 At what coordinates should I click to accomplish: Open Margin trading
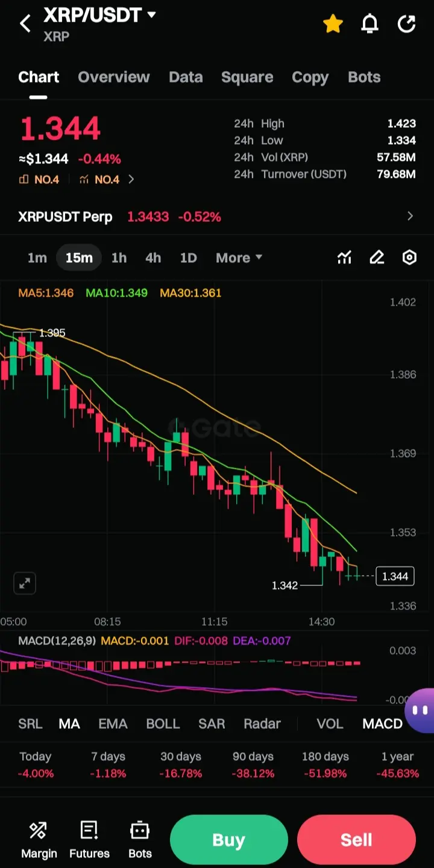pos(39,840)
